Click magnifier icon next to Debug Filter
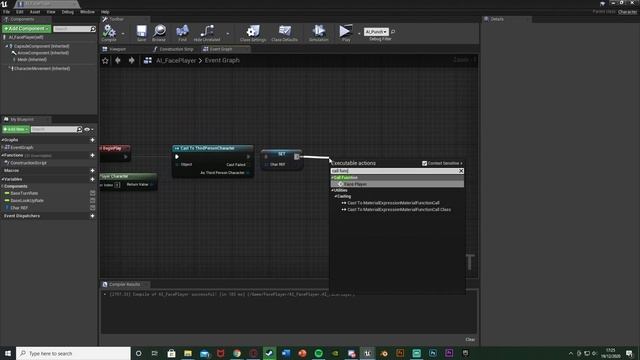Screen dimensions: 640x360 point(393,32)
